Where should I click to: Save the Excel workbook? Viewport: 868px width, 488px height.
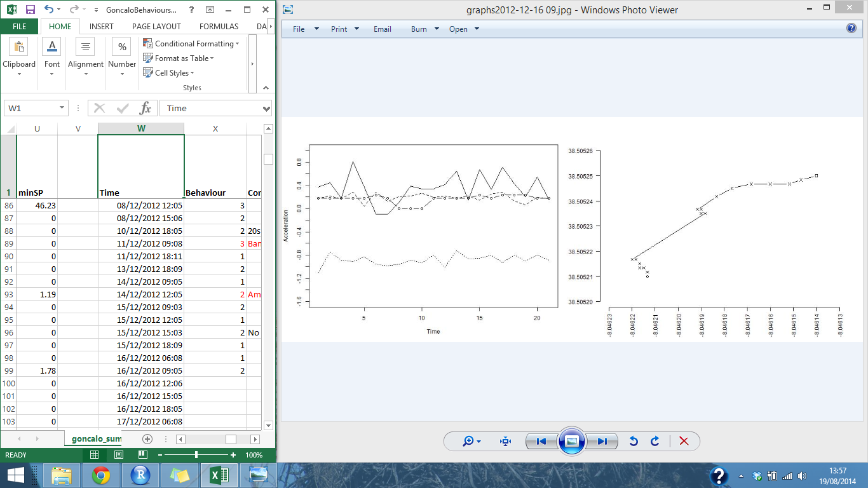31,10
